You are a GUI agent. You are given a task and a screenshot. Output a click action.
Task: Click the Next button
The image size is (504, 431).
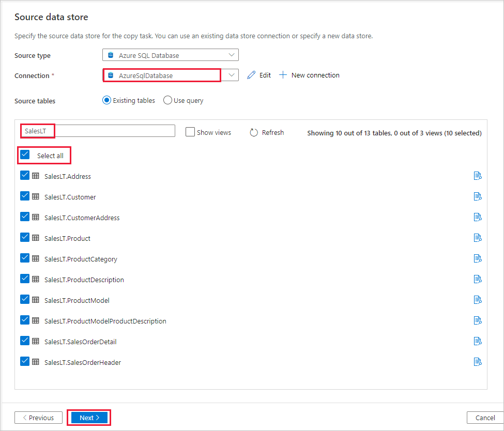point(88,417)
